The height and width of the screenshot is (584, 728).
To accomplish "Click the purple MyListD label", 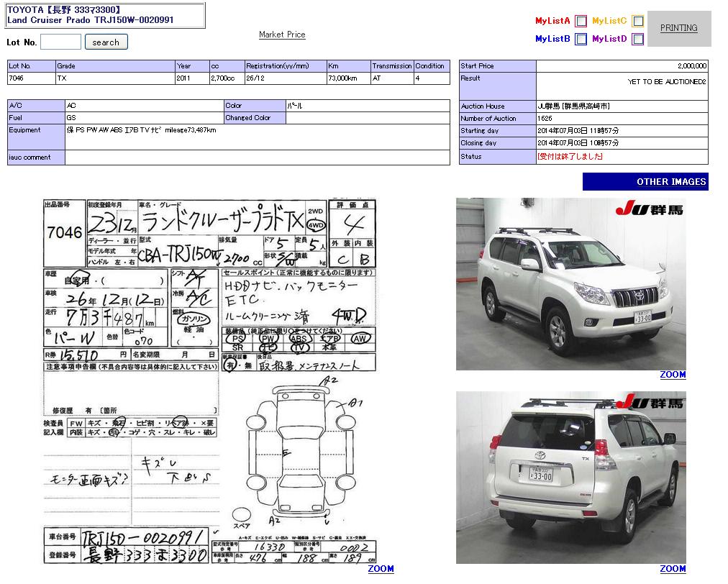I will 609,40.
